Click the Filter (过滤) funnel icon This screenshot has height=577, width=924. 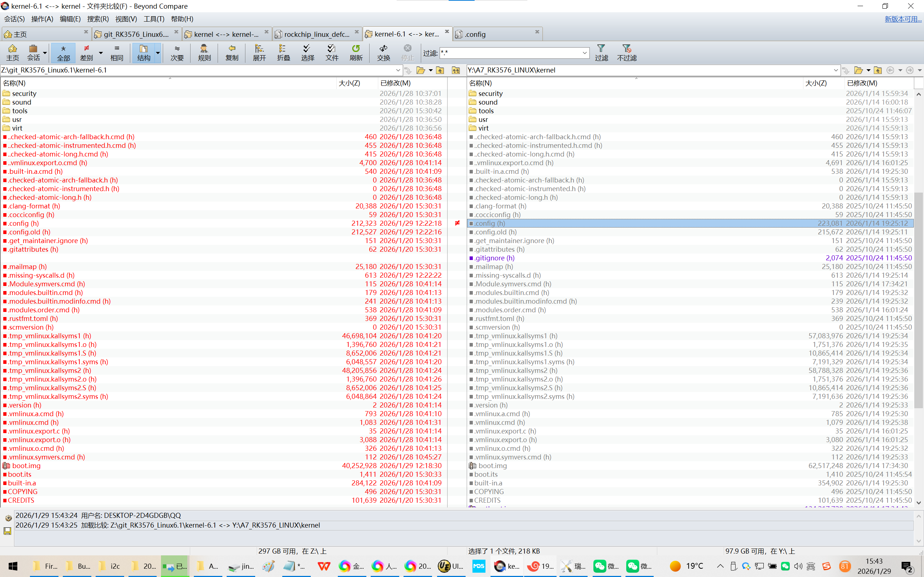pos(601,52)
